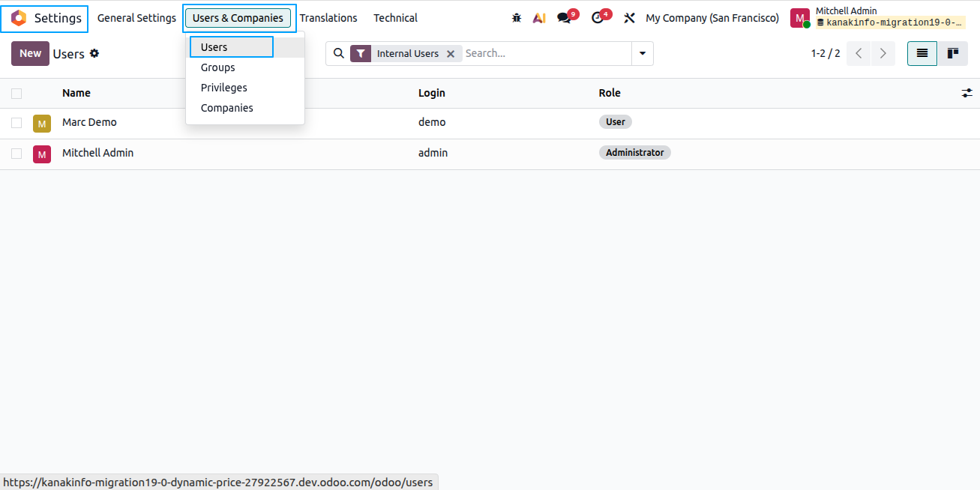Select the Marc Demo row checkbox
Image resolution: width=980 pixels, height=490 pixels.
click(x=16, y=123)
